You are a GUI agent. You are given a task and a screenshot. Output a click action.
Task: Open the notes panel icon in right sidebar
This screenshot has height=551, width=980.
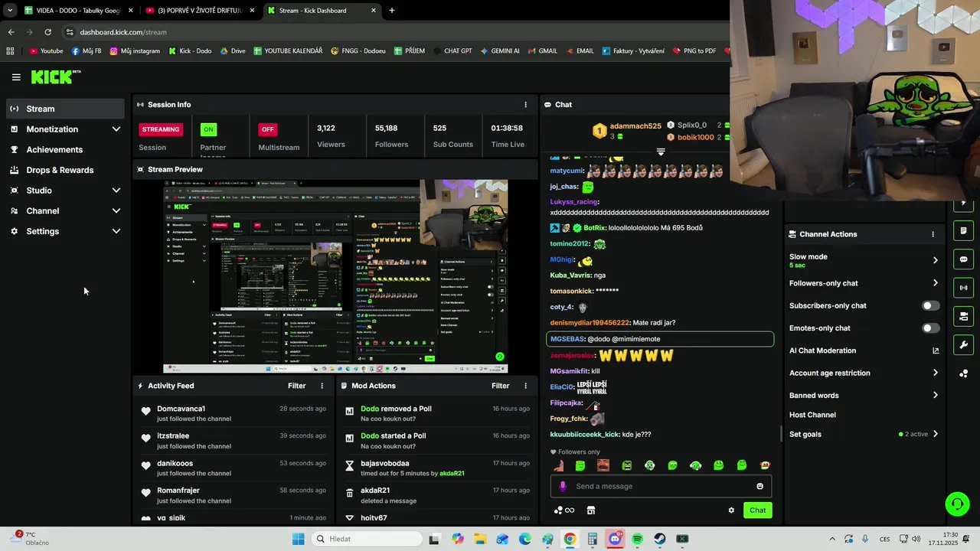(x=963, y=230)
